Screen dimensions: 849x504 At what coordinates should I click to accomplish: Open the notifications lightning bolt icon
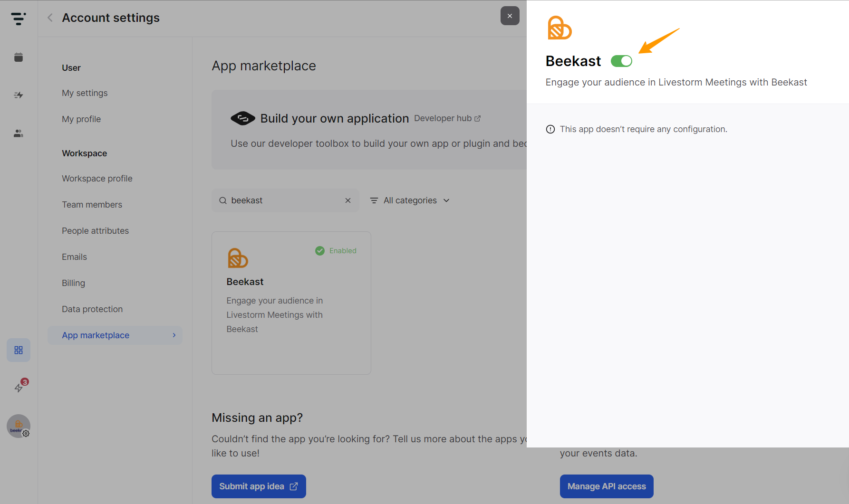(x=19, y=388)
